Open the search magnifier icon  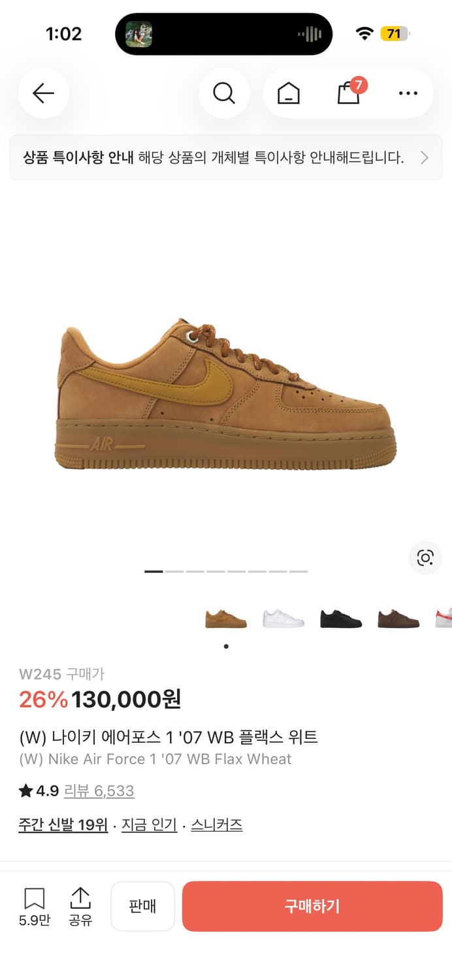224,93
